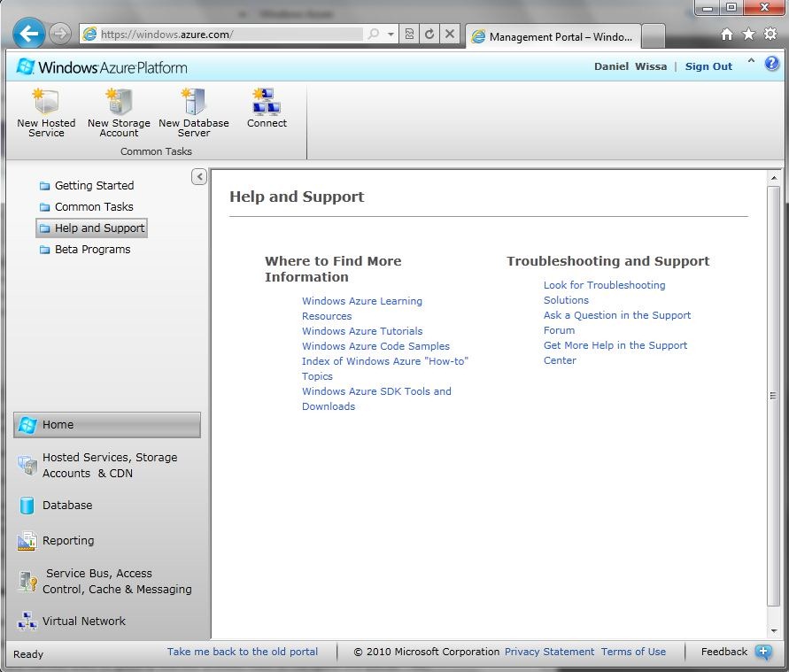Open the browser Home page
The width and height of the screenshot is (789, 672).
727,34
